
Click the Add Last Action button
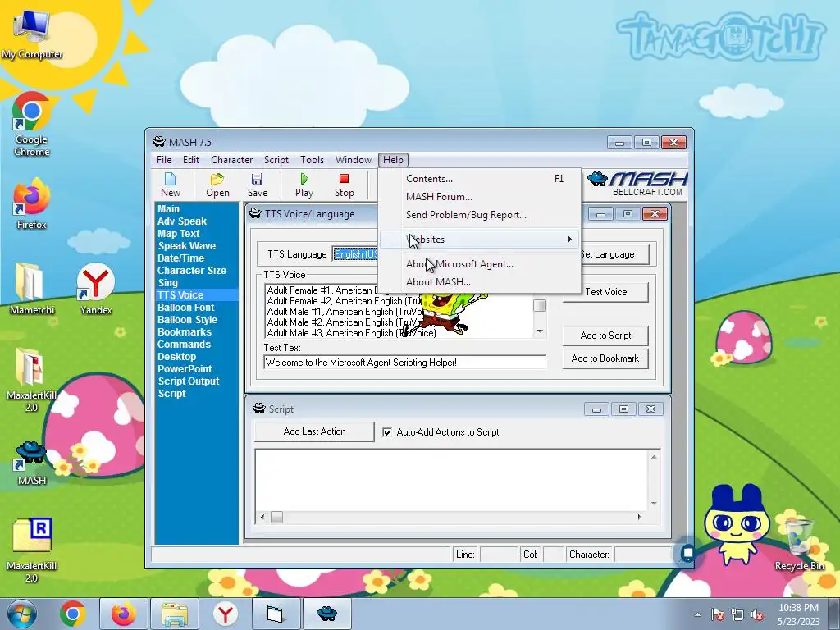pyautogui.click(x=314, y=431)
